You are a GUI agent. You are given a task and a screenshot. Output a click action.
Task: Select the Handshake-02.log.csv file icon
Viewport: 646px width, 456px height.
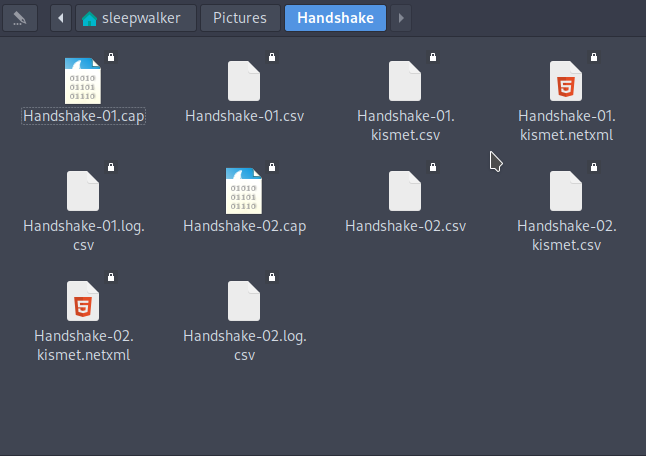pos(244,300)
